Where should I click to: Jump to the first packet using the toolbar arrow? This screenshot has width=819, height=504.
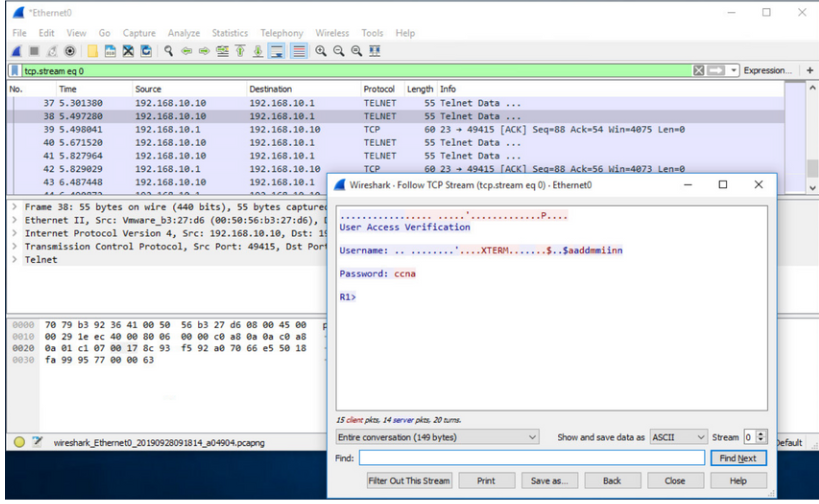(239, 50)
